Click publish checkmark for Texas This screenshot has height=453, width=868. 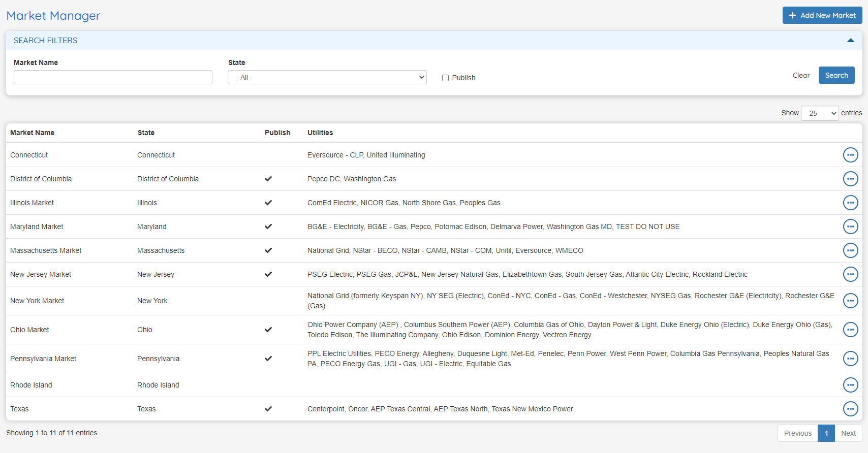tap(268, 409)
